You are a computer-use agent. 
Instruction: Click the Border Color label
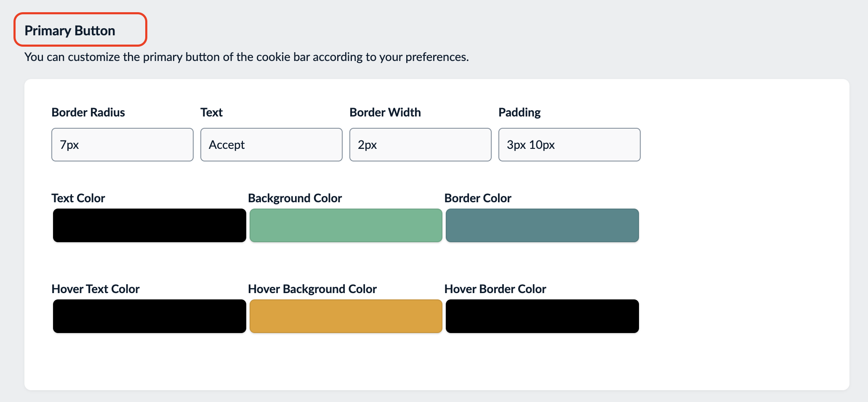pos(478,198)
